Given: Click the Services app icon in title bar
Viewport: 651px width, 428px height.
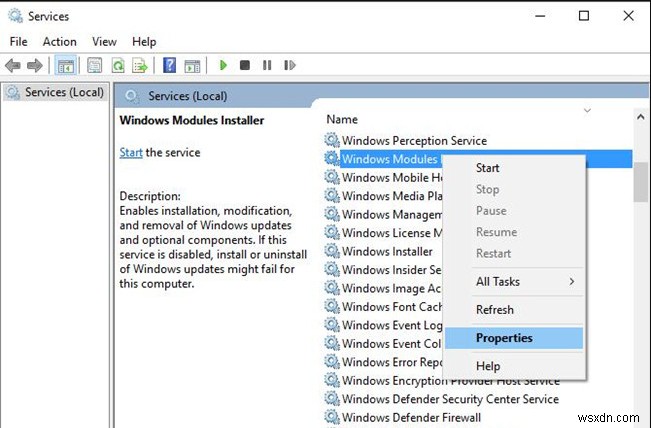Looking at the screenshot, I should 15,16.
